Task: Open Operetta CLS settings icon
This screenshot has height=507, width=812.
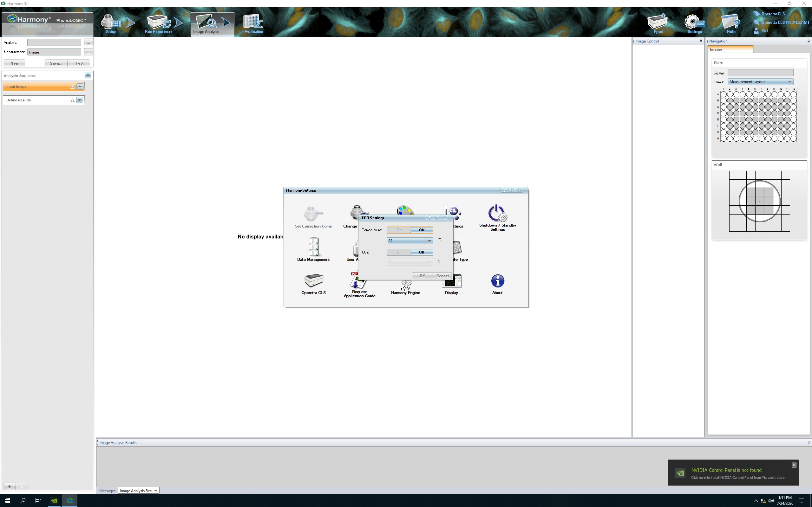Action: (x=313, y=284)
